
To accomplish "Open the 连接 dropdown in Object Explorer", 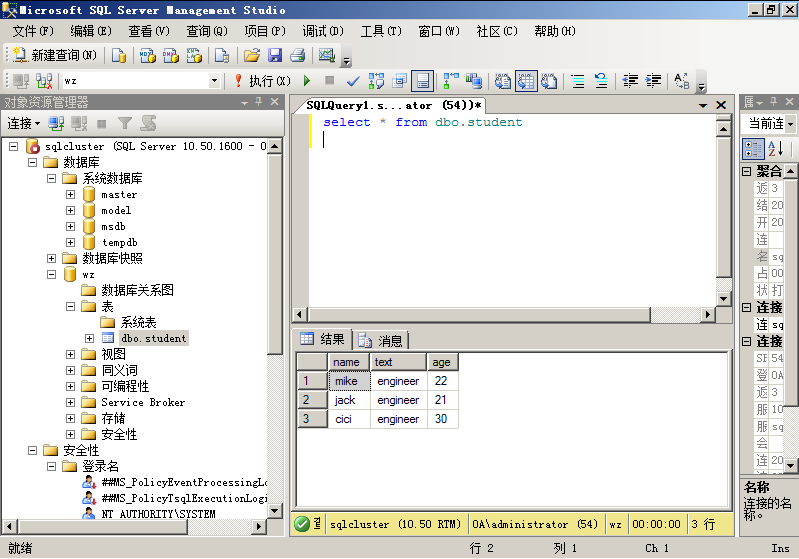I will pos(23,123).
